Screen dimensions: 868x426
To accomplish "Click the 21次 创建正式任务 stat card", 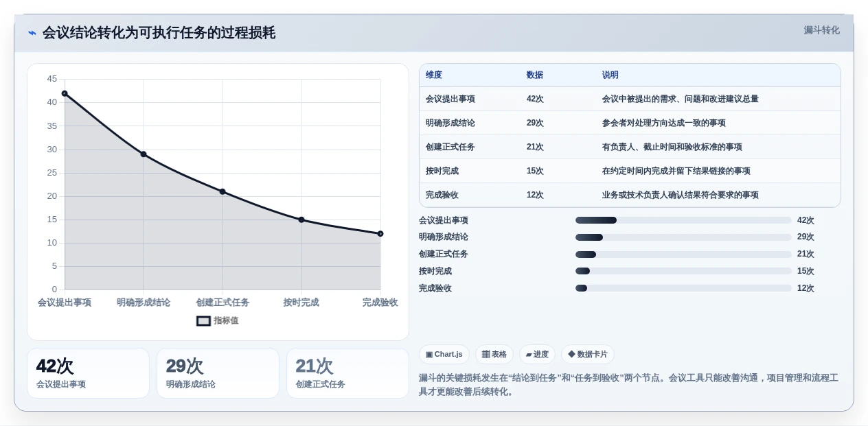I will coord(347,373).
